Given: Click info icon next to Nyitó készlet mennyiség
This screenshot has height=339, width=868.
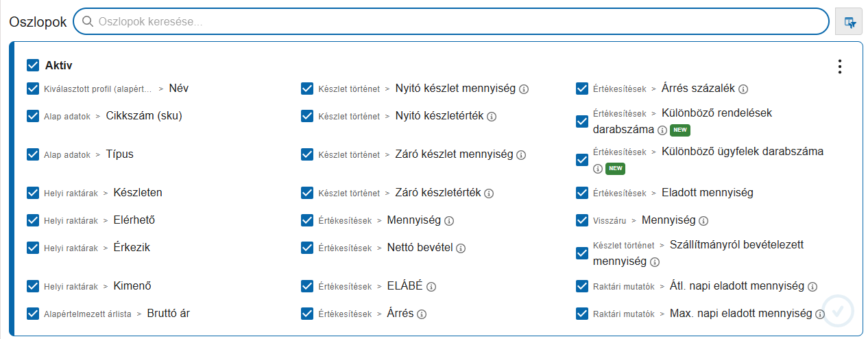Looking at the screenshot, I should pos(524,89).
